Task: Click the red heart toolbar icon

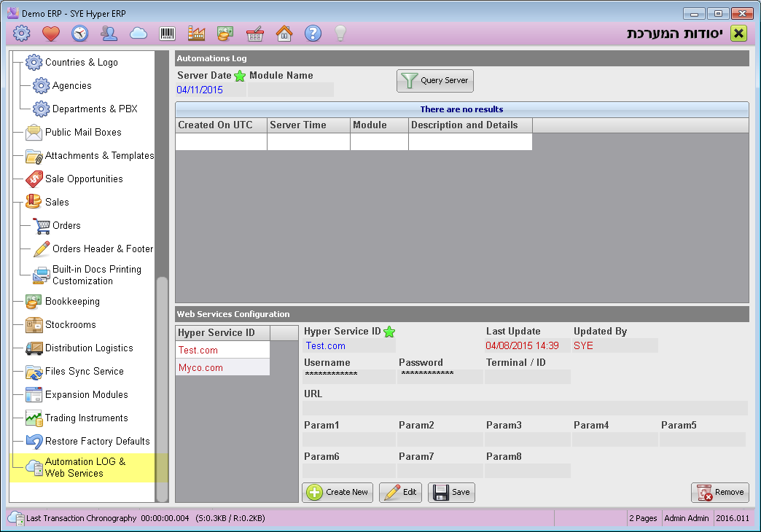Action: pyautogui.click(x=50, y=34)
